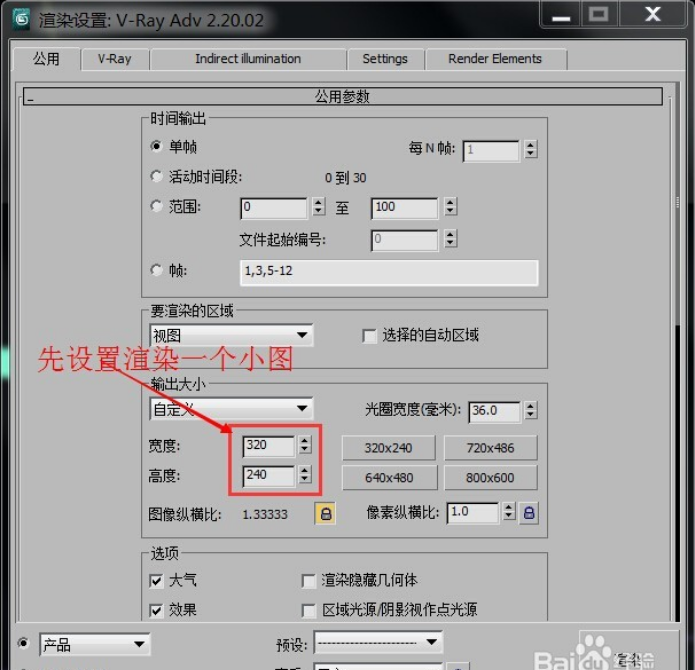Select the 帧 radio button
695x670 pixels.
pyautogui.click(x=156, y=269)
